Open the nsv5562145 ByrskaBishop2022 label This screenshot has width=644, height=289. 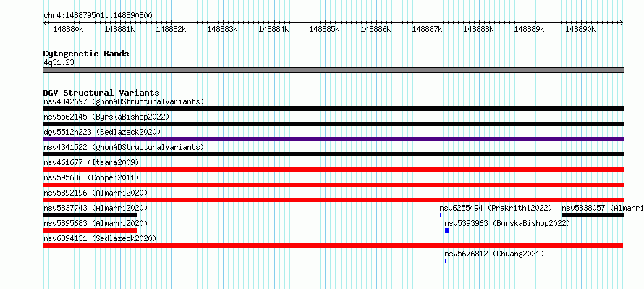[x=106, y=117]
